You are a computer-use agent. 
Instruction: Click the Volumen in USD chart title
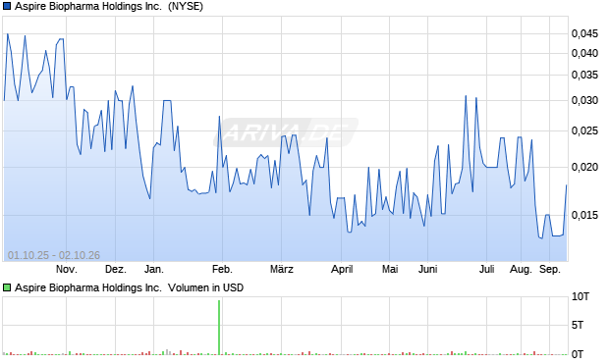[x=129, y=287]
